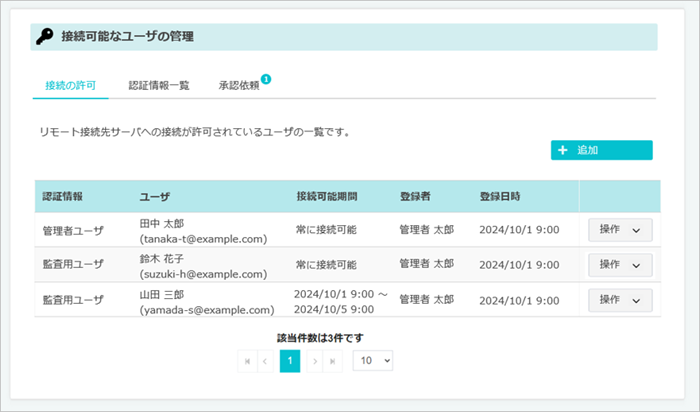Switch to the 認証情報一覧 tab
The width and height of the screenshot is (700, 412).
click(159, 86)
